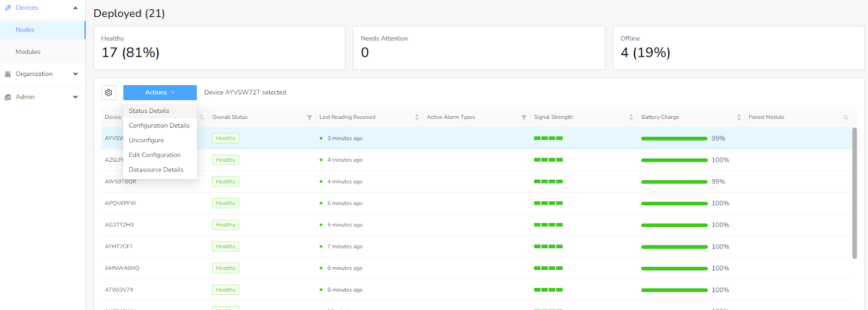Viewport: 868px width, 310px height.
Task: Click the Offline 4 (19%) summary card
Action: 738,48
